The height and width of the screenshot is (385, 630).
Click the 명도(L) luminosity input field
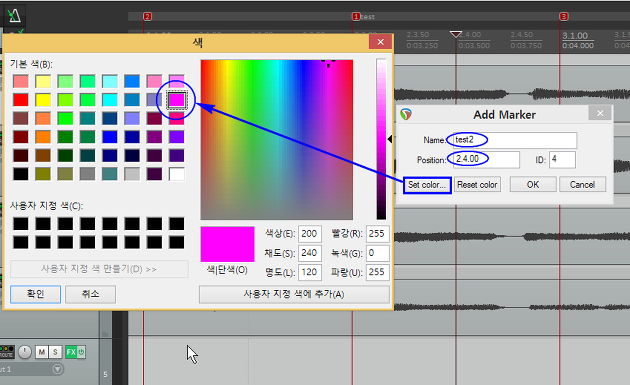(310, 272)
